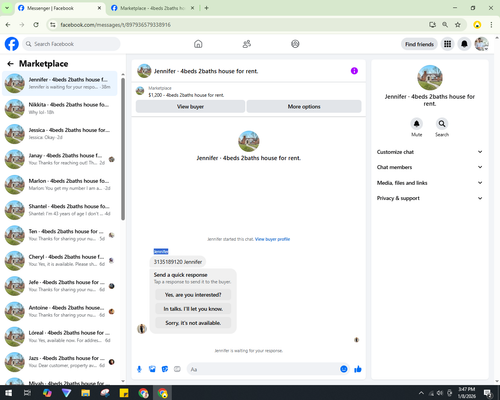Open File Explorer from taskbar

(x=86, y=393)
